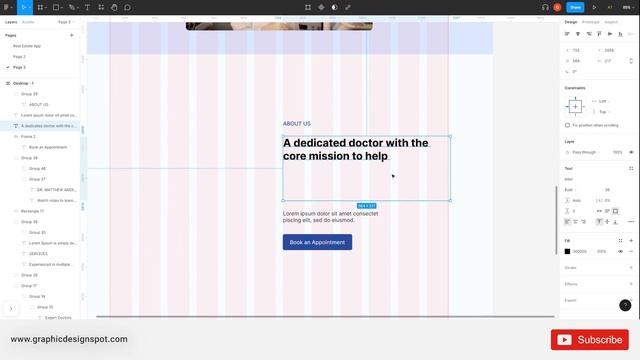The width and height of the screenshot is (640, 360).
Task: Align horizontal centers
Action: pyautogui.click(x=578, y=34)
